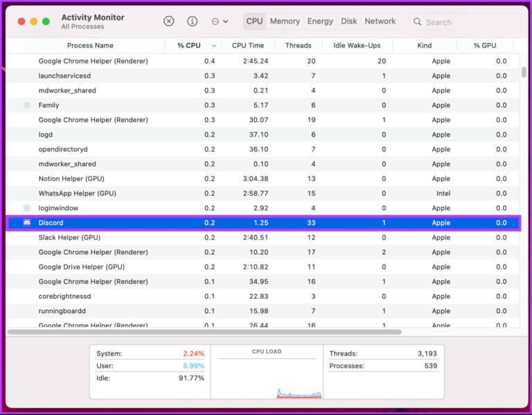Image resolution: width=532 pixels, height=415 pixels.
Task: Switch to the Disk tab
Action: [x=349, y=21]
